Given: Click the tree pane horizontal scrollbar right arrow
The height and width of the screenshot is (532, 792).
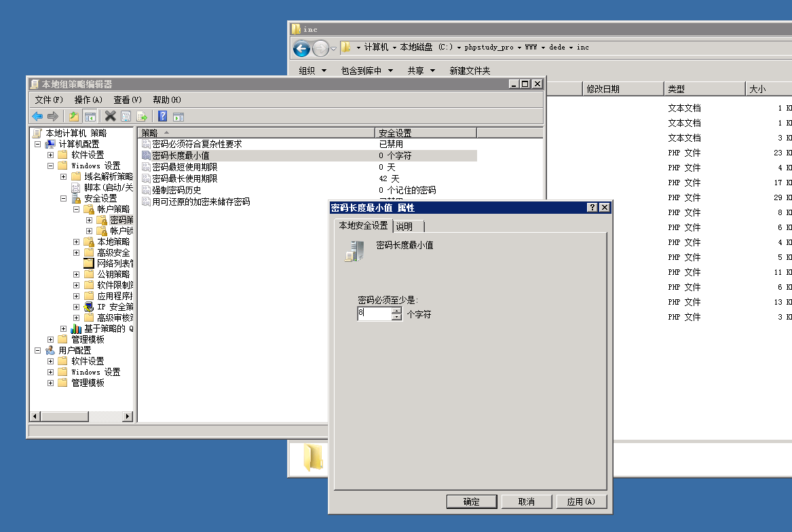Looking at the screenshot, I should tap(128, 417).
